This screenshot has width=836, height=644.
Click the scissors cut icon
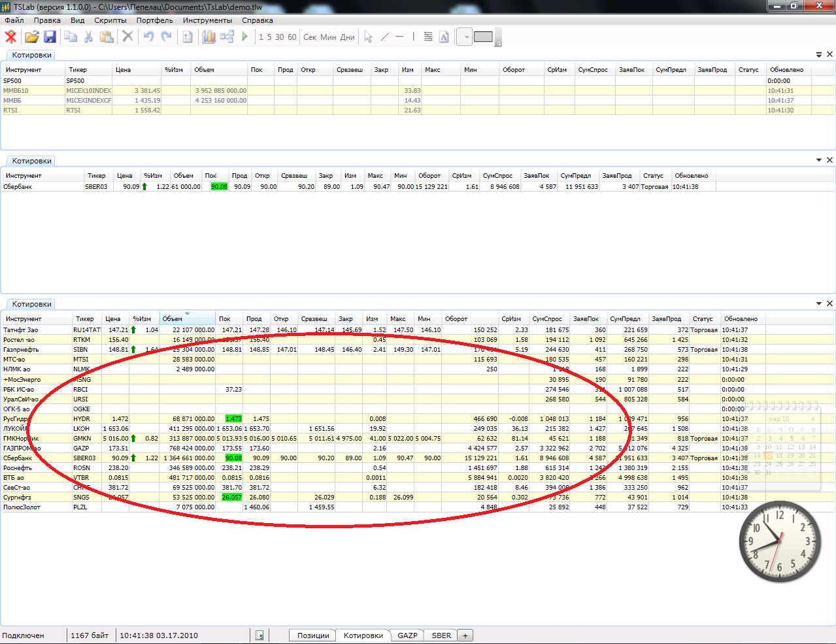(x=88, y=37)
